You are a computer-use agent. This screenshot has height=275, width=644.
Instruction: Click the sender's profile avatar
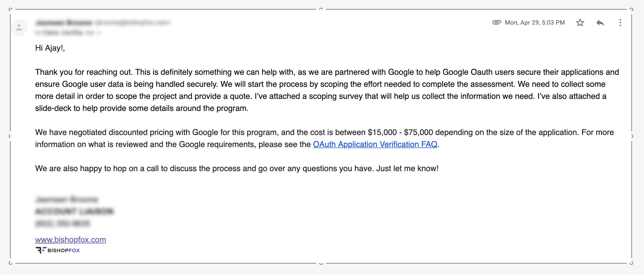pos(19,27)
